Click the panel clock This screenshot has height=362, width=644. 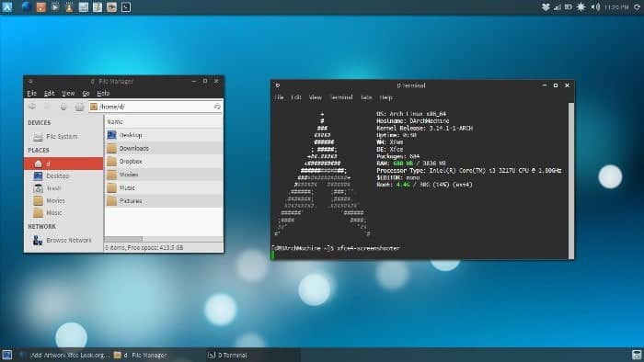pos(616,7)
